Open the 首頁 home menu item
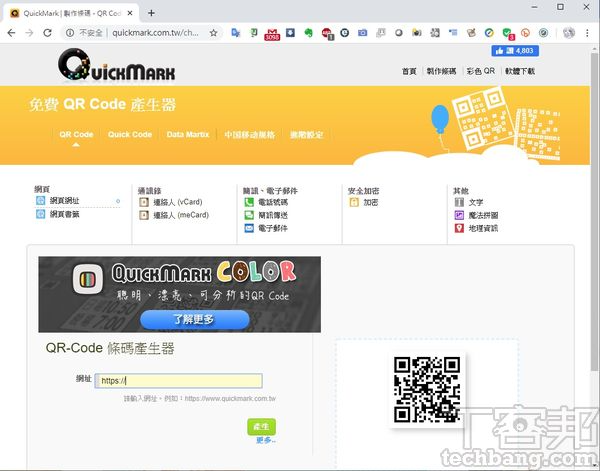The width and height of the screenshot is (600, 471). [409, 71]
